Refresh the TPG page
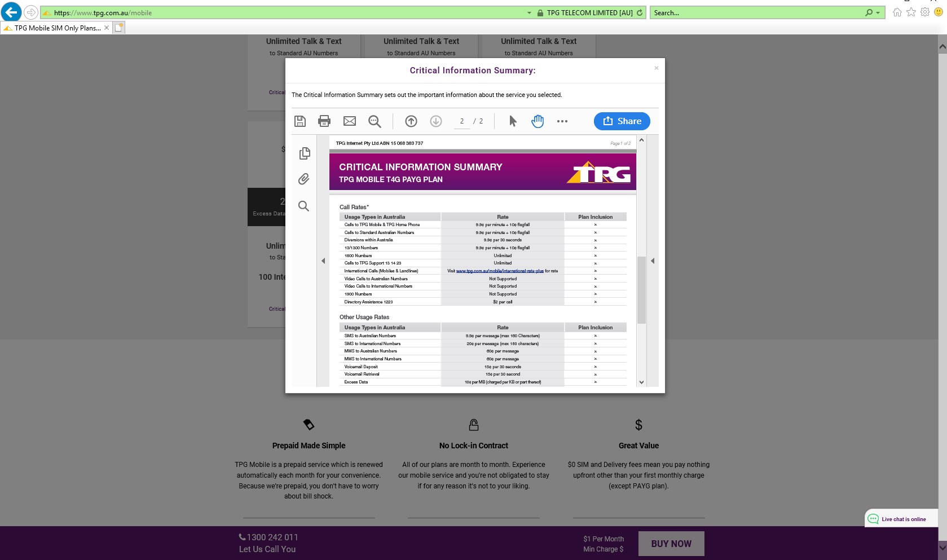 click(x=640, y=12)
